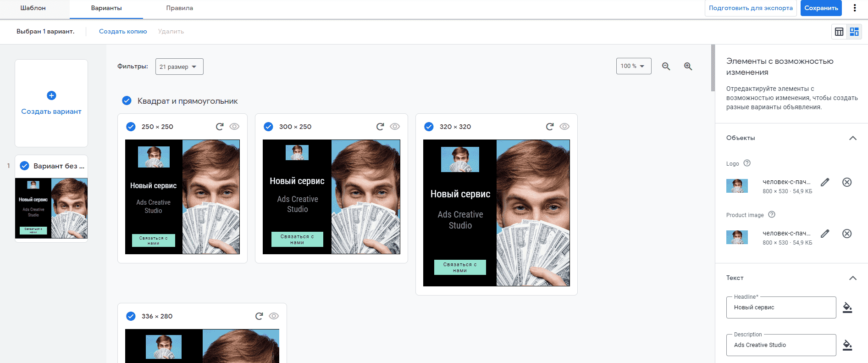Open help tooltip next to Product image
868x363 pixels.
pos(772,214)
